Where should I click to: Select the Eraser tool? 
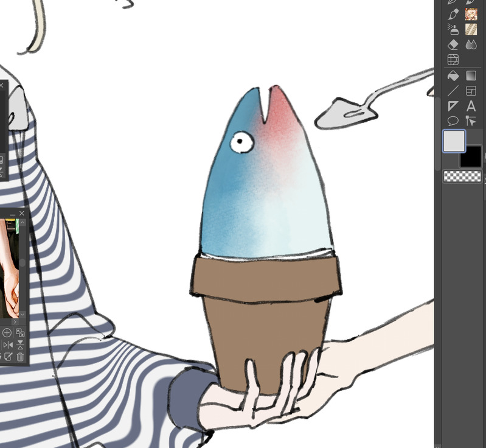coord(453,44)
